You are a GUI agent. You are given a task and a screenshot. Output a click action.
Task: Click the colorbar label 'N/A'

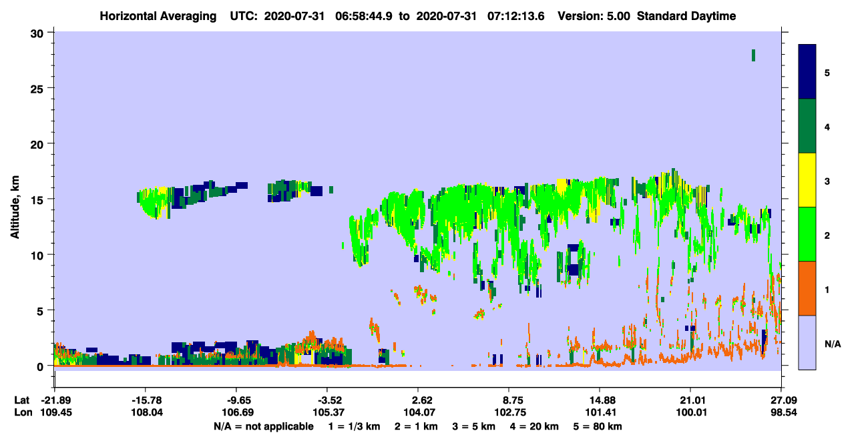(833, 344)
